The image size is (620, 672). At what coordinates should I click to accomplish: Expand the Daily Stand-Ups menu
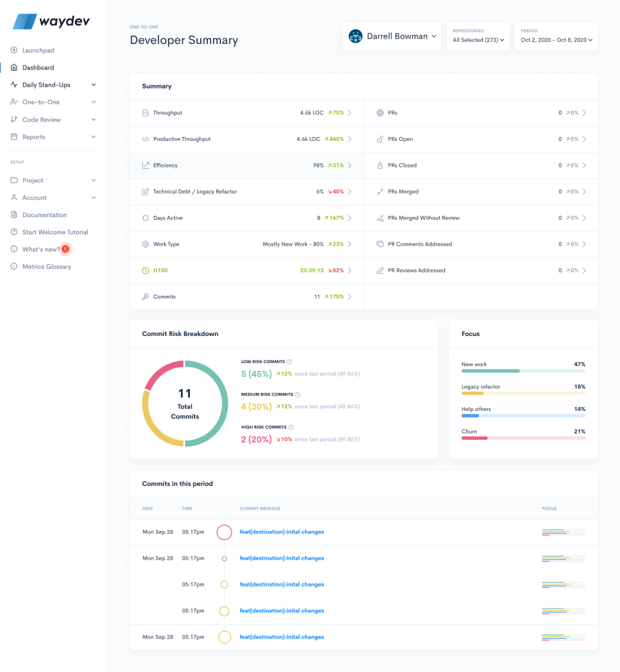45,85
